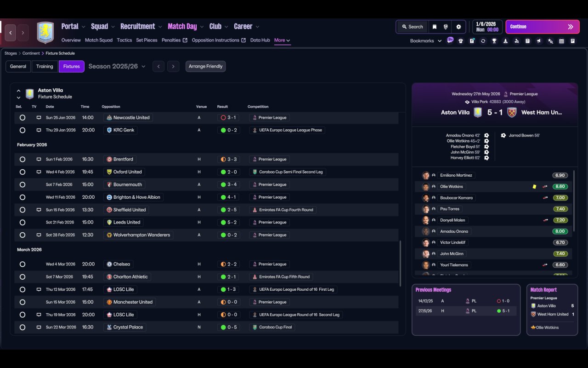This screenshot has height=368, width=588.
Task: Select the Brentford fixture radio button
Action: click(x=23, y=159)
